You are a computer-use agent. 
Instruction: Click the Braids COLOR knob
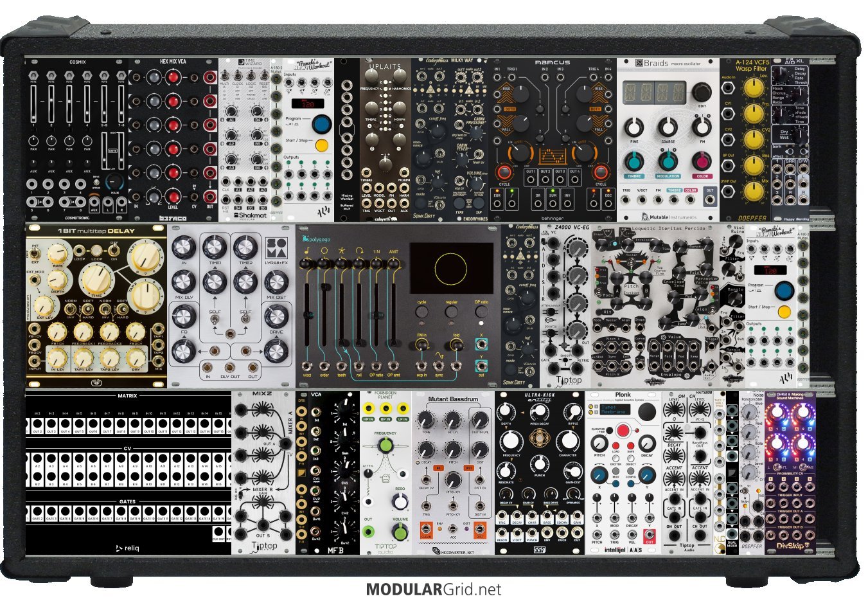(702, 160)
